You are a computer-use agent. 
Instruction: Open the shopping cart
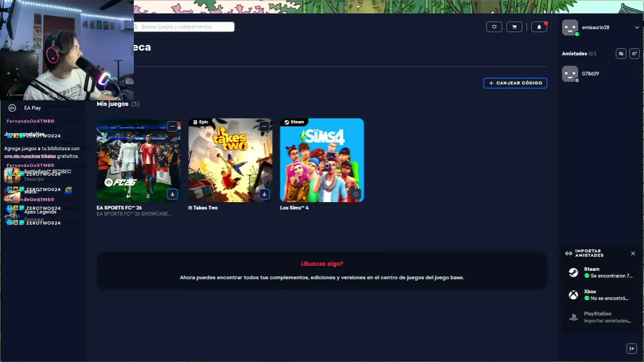[x=514, y=27]
